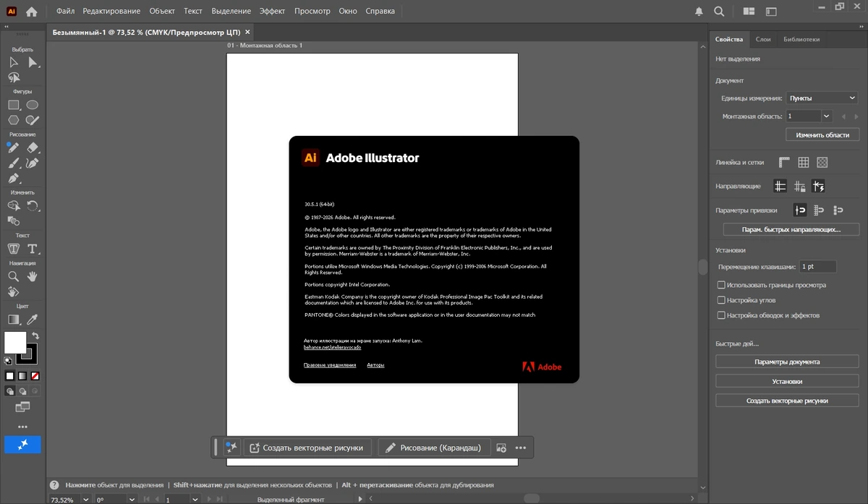Show transparency grid icon
The image size is (868, 504).
tap(822, 163)
